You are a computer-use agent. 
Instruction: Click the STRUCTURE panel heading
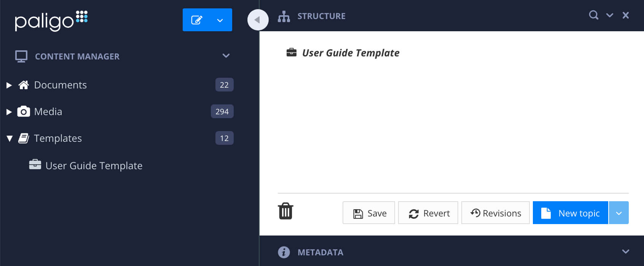[322, 16]
